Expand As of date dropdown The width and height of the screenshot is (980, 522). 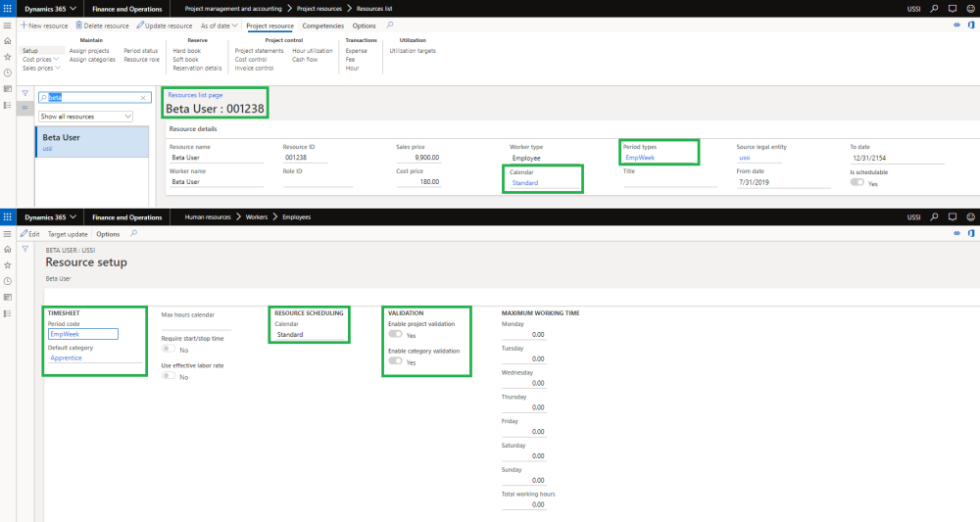[219, 25]
